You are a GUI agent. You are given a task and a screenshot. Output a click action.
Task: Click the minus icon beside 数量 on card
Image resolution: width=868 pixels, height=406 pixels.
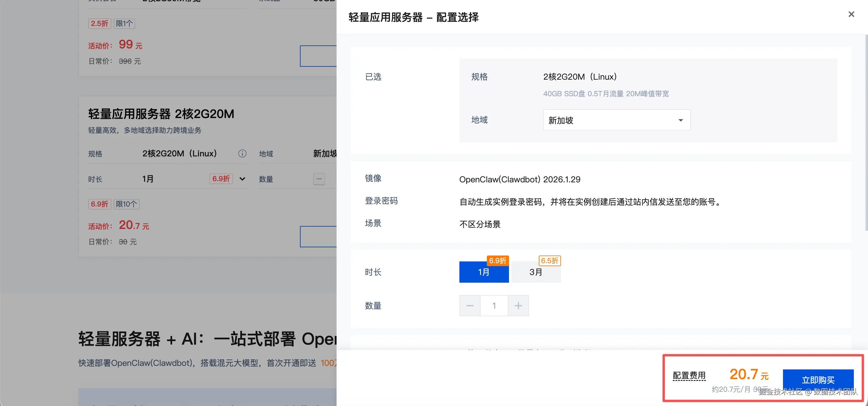click(319, 179)
